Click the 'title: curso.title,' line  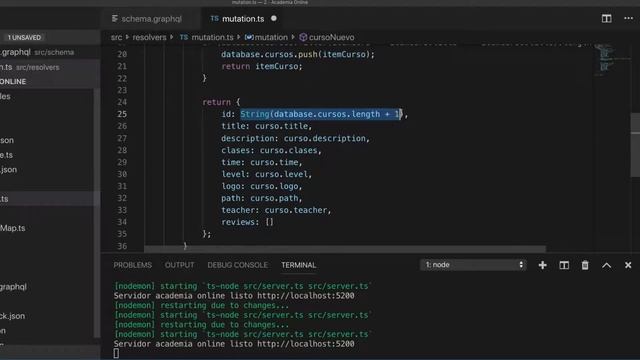coord(267,126)
